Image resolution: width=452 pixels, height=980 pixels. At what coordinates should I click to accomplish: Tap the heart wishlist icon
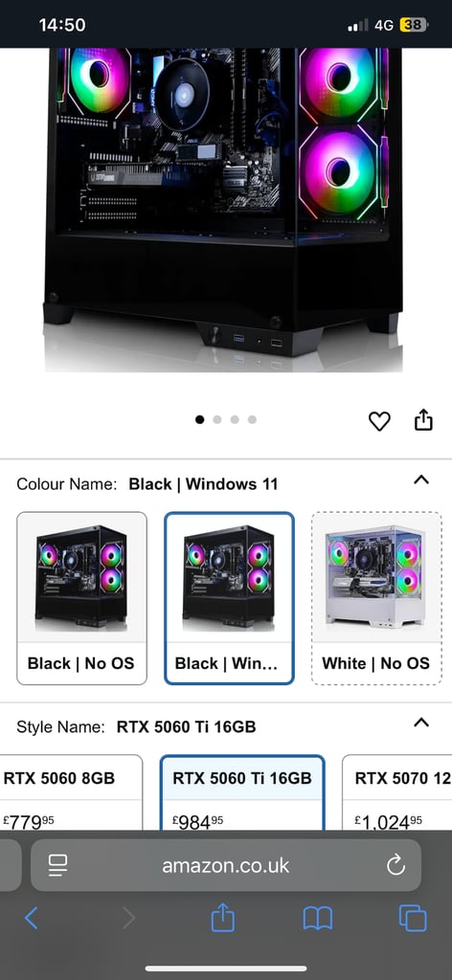pyautogui.click(x=379, y=421)
